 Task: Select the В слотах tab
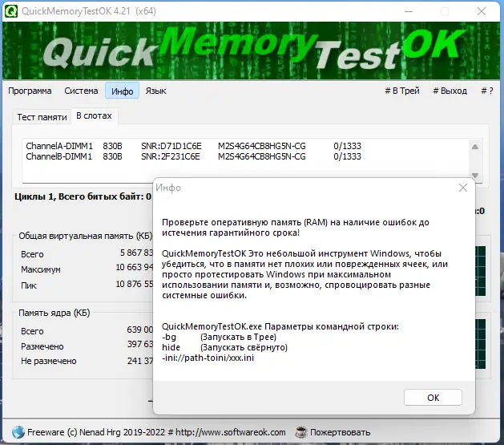tap(95, 116)
